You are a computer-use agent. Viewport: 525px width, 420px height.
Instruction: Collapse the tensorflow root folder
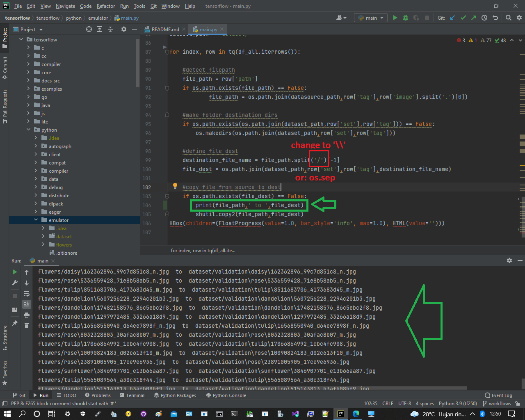(21, 39)
